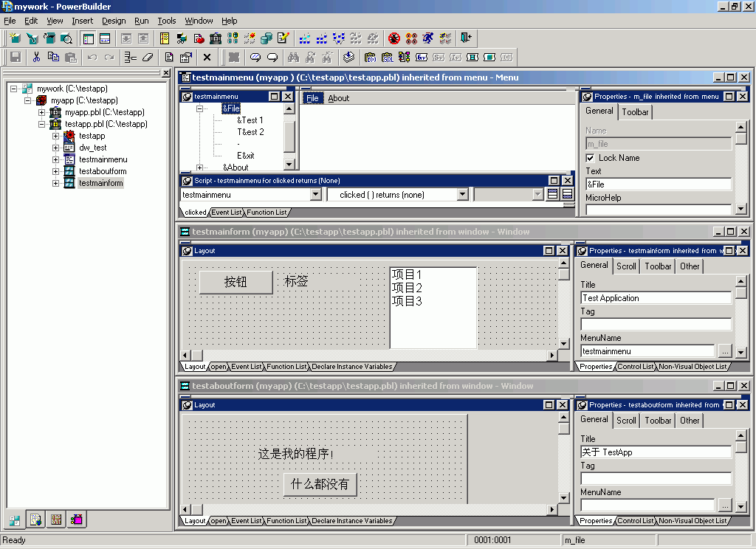Click the Delete X toolbar icon
This screenshot has height=549, width=756.
(x=207, y=58)
